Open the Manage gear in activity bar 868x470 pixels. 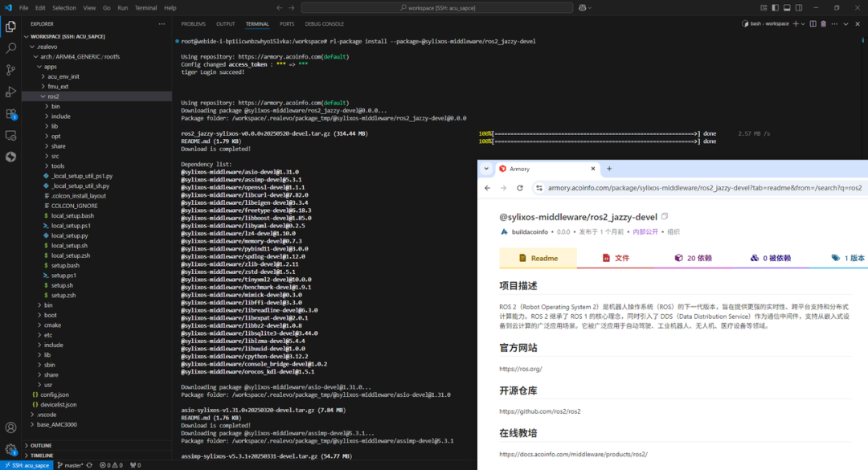[10, 449]
